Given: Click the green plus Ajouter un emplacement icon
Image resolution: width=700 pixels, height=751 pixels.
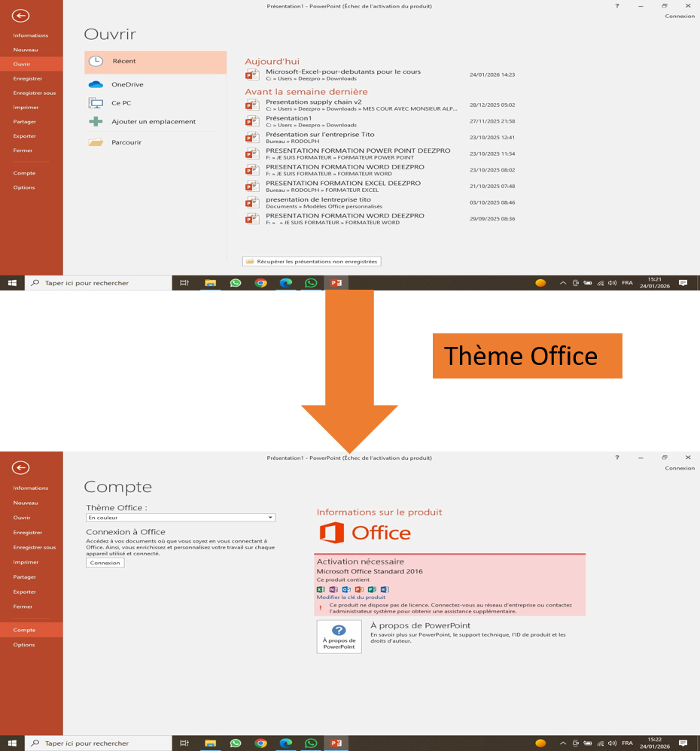Looking at the screenshot, I should pos(96,121).
